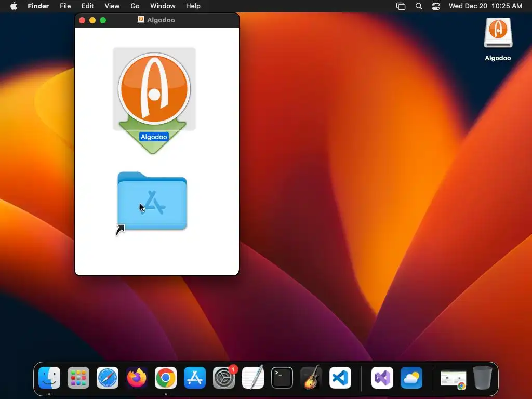Launch GarageBand from the Dock
The width and height of the screenshot is (532, 399).
point(311,378)
